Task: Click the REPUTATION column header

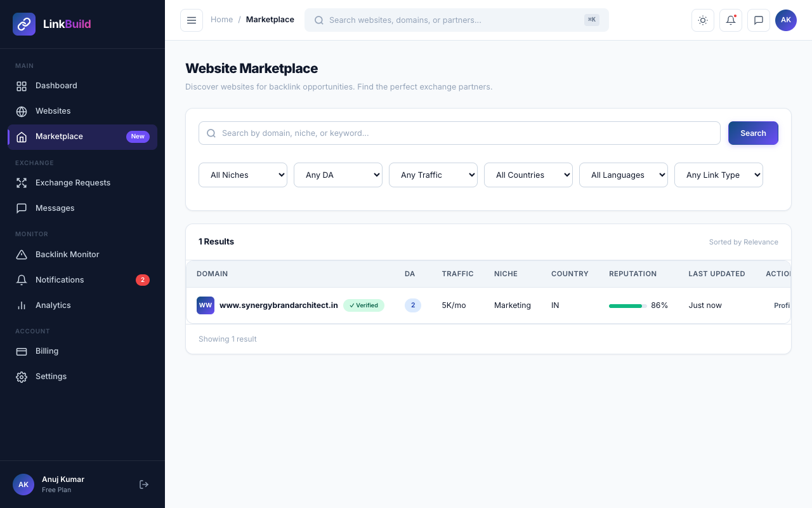Action: point(632,274)
